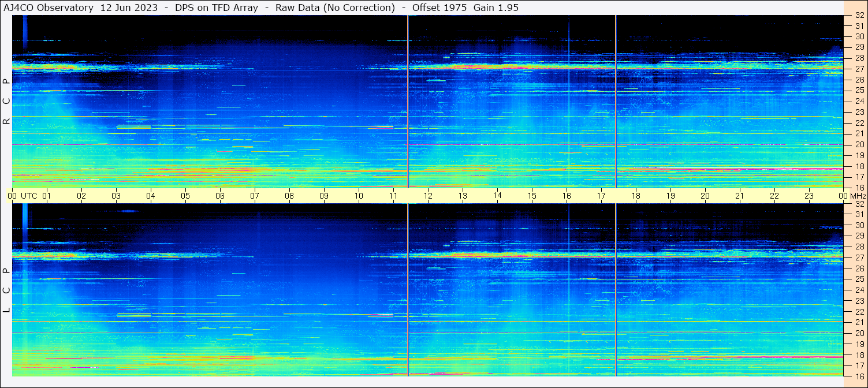868x388 pixels.
Task: Click the '00' tick beside the UTC label
Action: coord(12,196)
